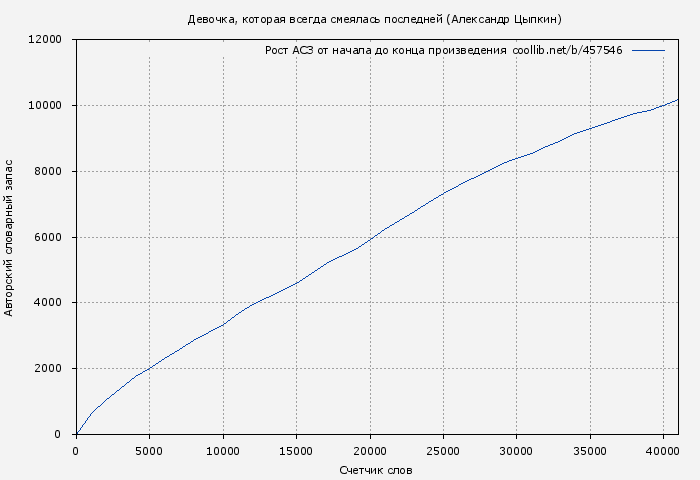Click the chart title mentioning Александр Цыпкин
Image resolution: width=700 pixels, height=480 pixels.
coord(375,19)
